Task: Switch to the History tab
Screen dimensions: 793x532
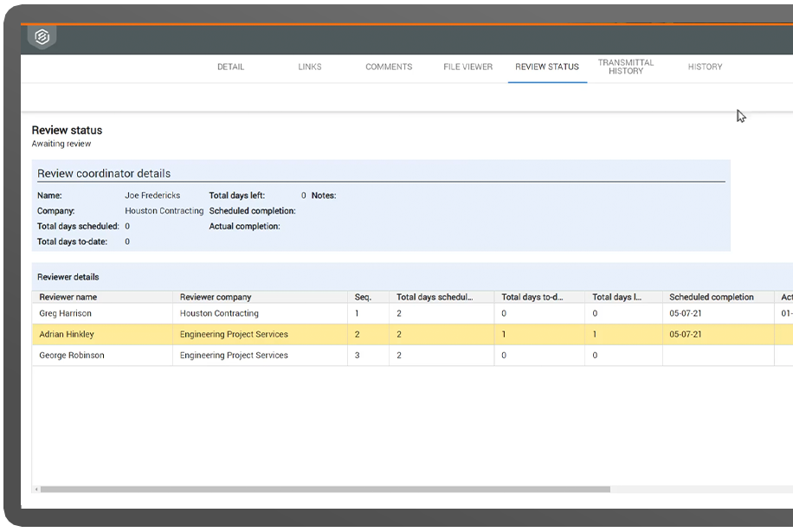Action: point(705,67)
